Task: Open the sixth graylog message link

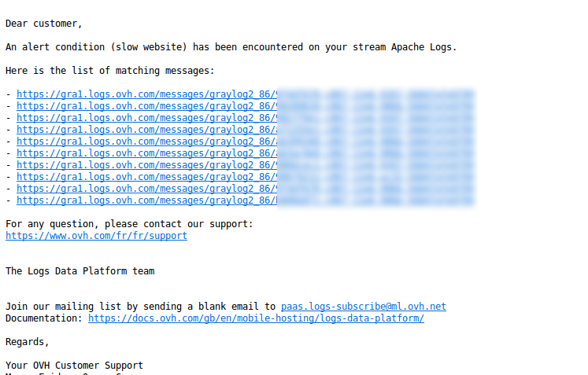Action: point(146,153)
